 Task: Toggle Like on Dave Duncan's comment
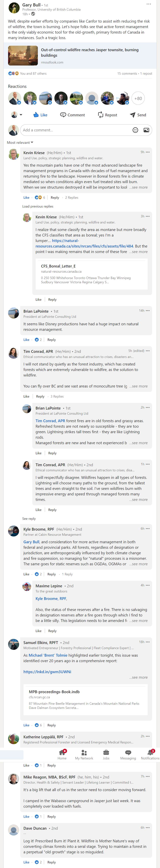26,862
